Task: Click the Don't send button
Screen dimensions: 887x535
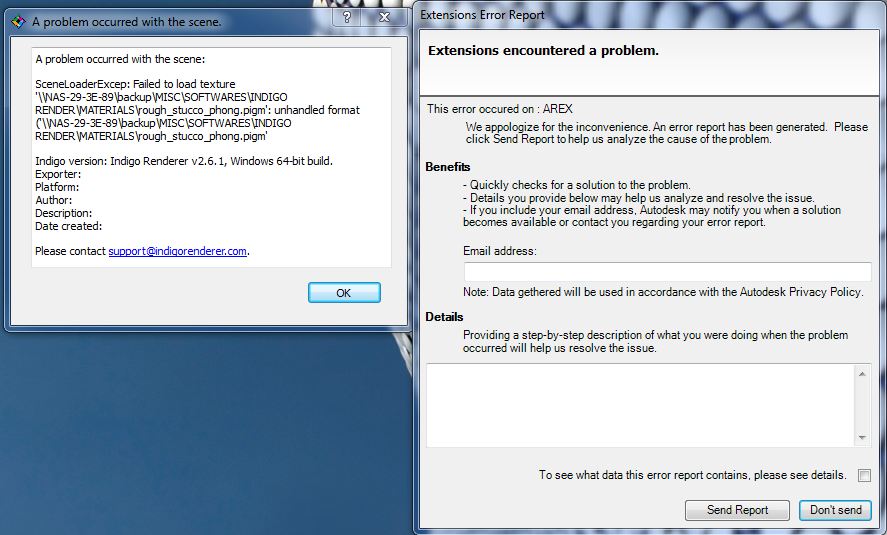Action: click(835, 510)
